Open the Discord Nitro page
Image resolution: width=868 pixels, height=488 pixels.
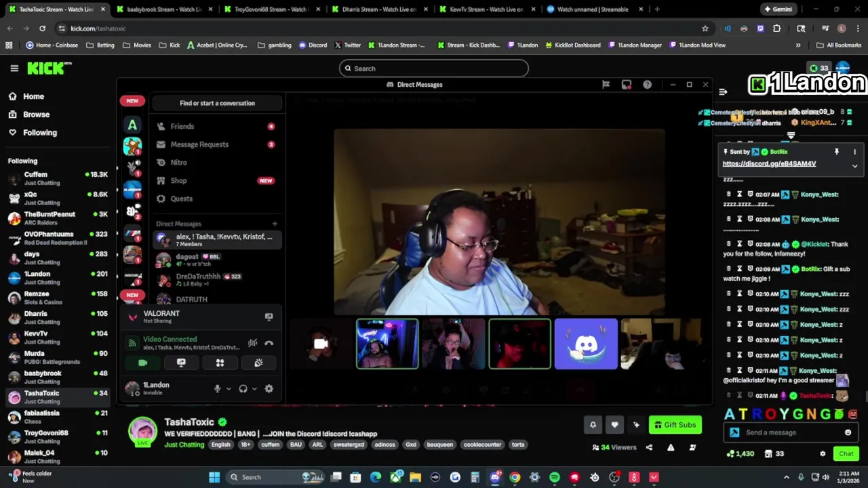pos(217,163)
